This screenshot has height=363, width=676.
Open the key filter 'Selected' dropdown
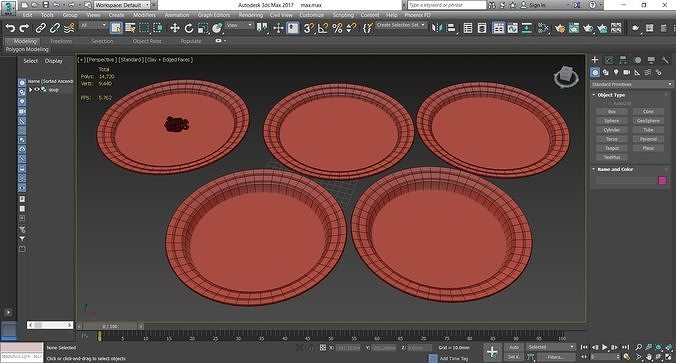click(x=551, y=347)
